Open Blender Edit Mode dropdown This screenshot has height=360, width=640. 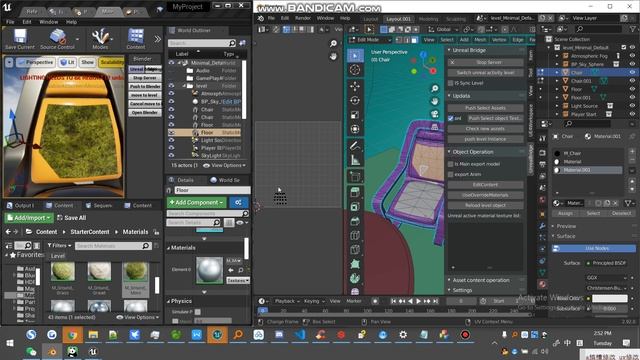(370, 40)
